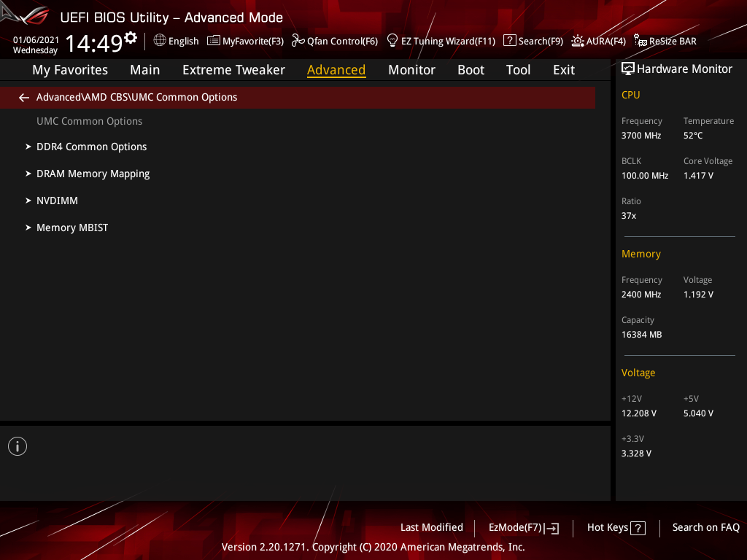Screen dimensions: 747x560
Task: Click the EzMode exit arrow icon
Action: coord(551,528)
